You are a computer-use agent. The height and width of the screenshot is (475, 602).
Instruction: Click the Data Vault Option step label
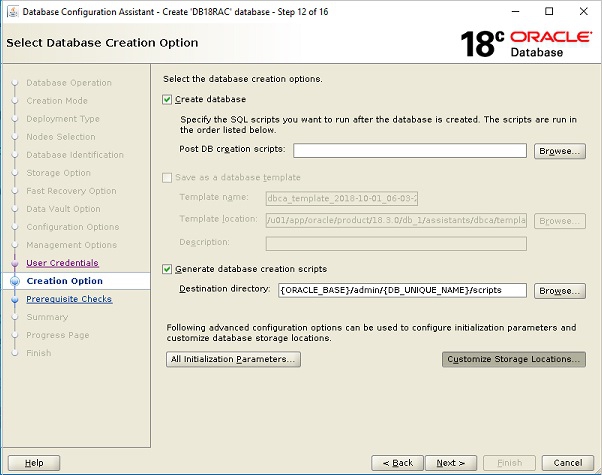[x=63, y=209]
